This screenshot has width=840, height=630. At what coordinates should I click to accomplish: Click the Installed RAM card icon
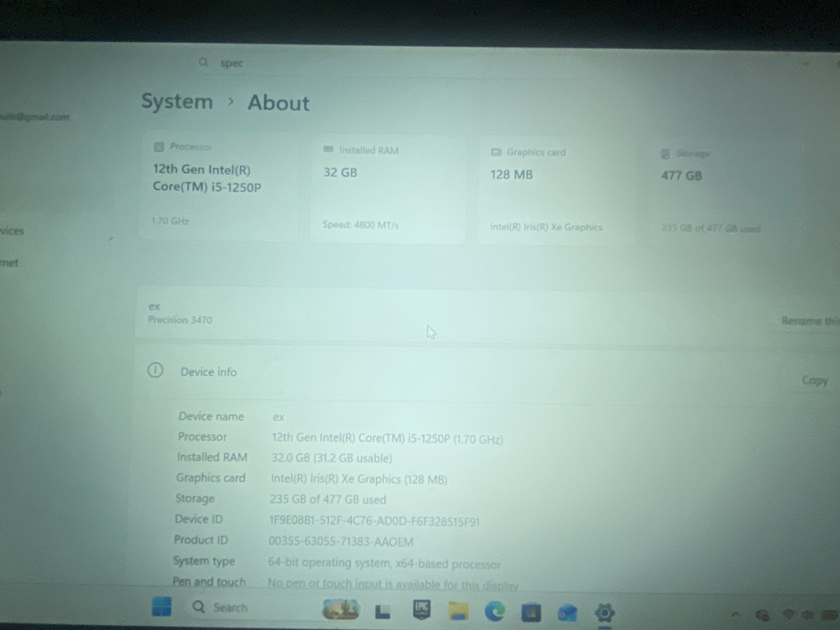328,150
